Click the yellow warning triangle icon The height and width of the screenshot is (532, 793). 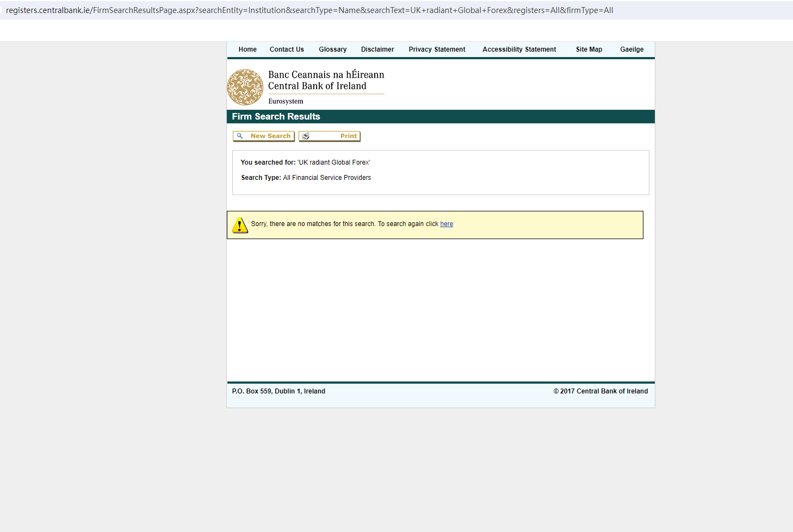point(240,225)
